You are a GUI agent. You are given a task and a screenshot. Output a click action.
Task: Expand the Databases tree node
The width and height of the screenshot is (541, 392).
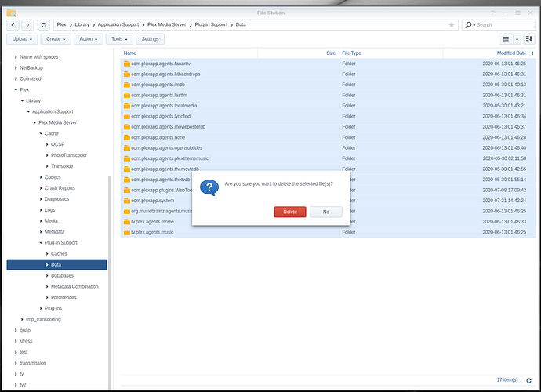click(x=47, y=276)
